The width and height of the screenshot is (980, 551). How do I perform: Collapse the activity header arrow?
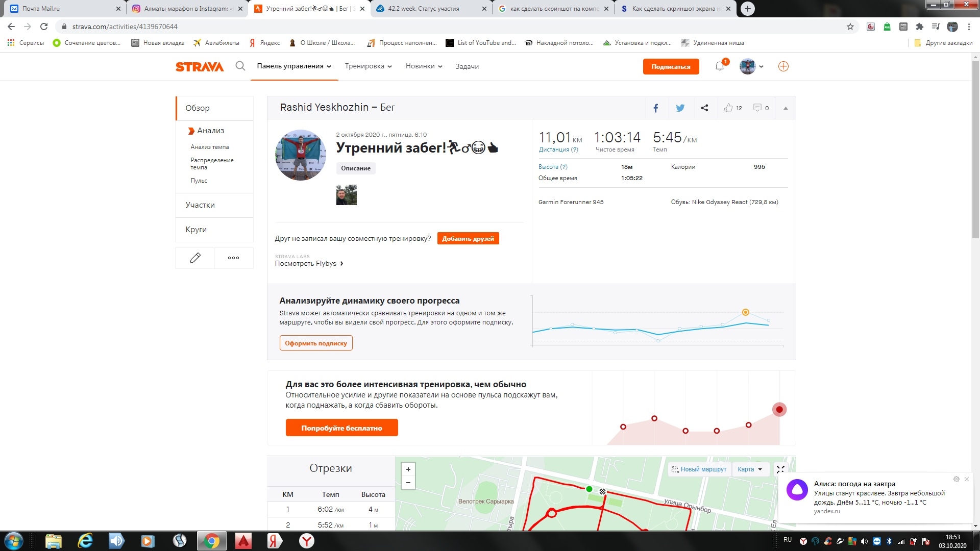pos(786,108)
